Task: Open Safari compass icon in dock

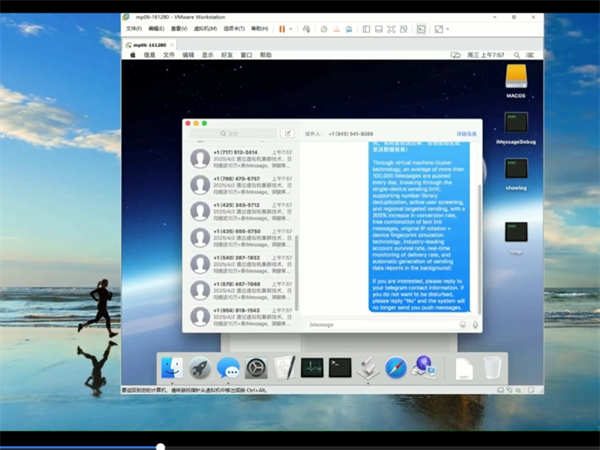Action: (396, 367)
